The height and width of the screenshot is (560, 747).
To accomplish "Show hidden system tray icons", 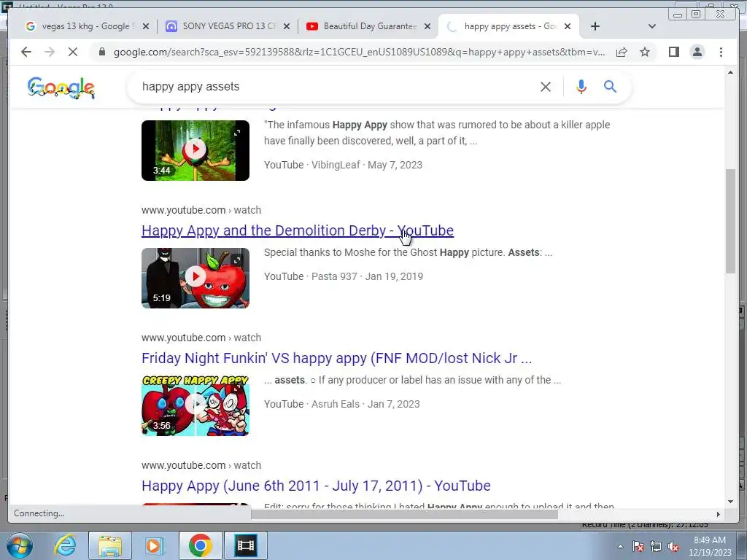I will [620, 546].
